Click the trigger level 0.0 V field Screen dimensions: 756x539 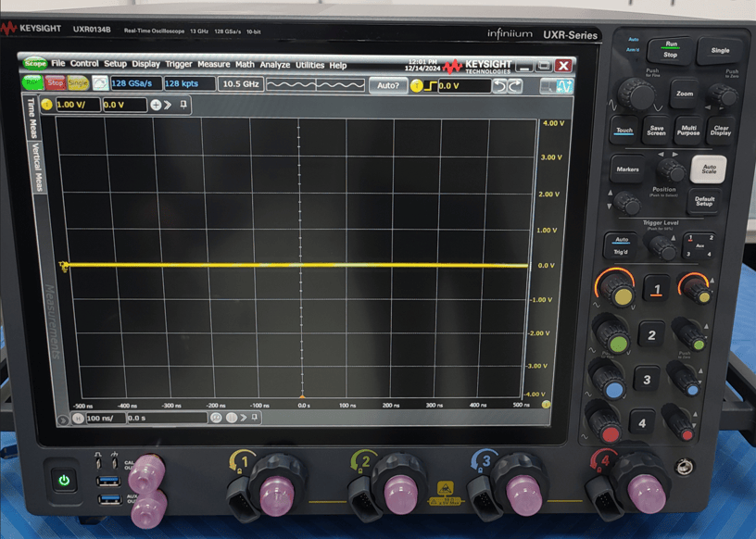pyautogui.click(x=464, y=86)
